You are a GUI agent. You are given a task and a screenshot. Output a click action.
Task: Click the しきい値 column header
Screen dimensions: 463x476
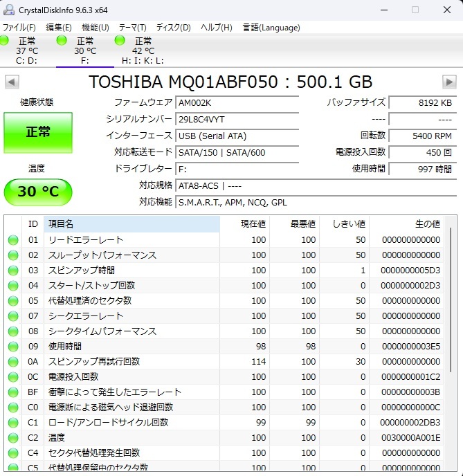(x=344, y=224)
